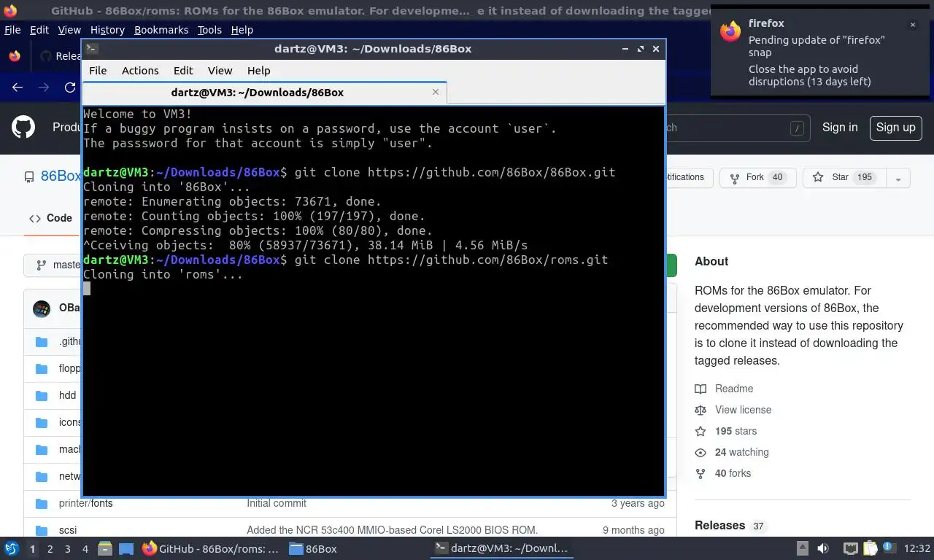Open the printer/fonts folder
The width and height of the screenshot is (934, 560).
point(85,503)
